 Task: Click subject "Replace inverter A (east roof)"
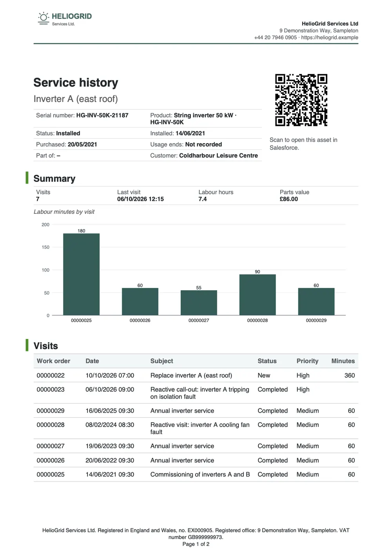191,375
